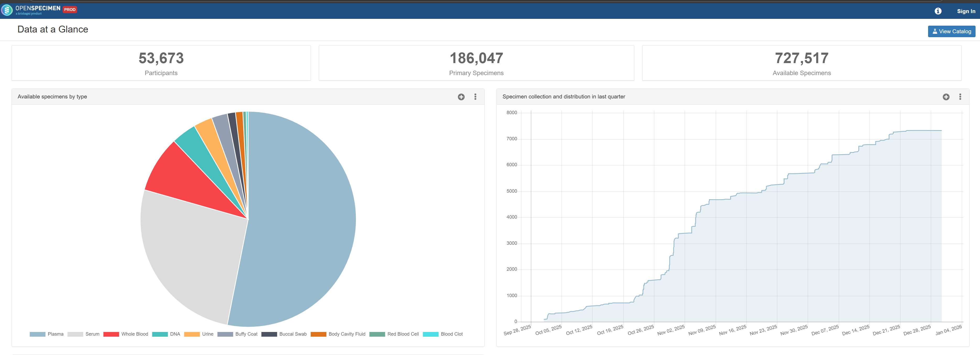Click the Participants count card
Image resolution: width=980 pixels, height=355 pixels.
pyautogui.click(x=161, y=63)
